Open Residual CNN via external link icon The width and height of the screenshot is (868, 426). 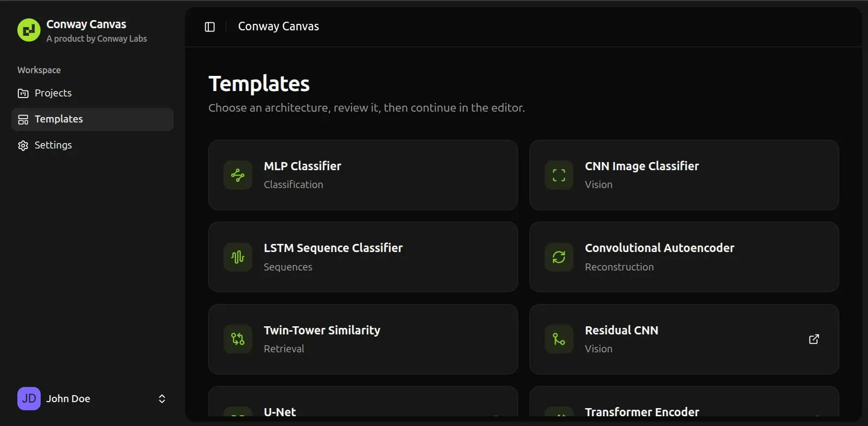[814, 339]
